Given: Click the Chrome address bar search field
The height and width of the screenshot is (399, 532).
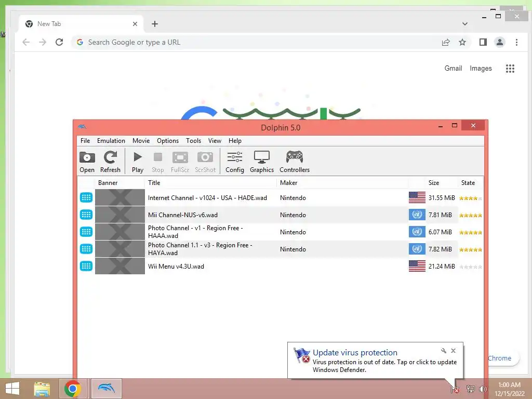Looking at the screenshot, I should click(255, 43).
